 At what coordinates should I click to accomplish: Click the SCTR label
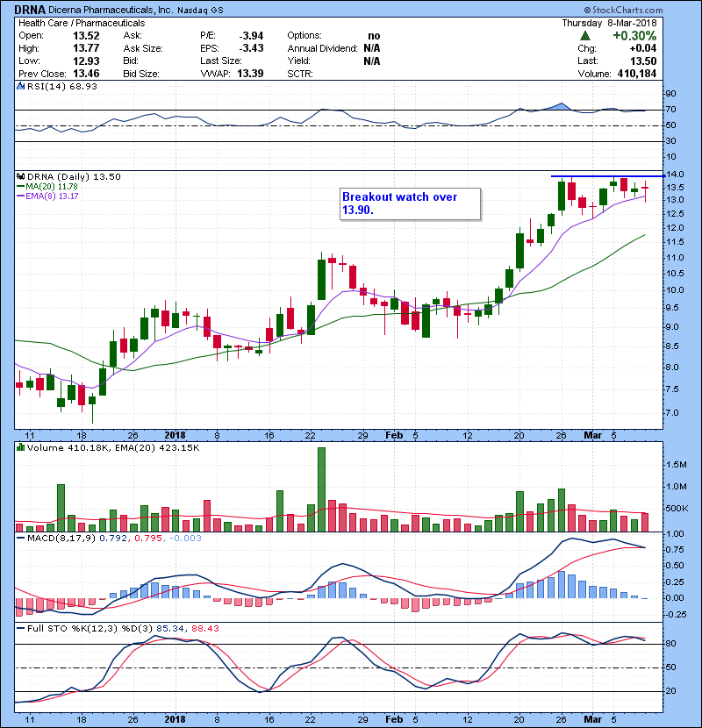300,74
